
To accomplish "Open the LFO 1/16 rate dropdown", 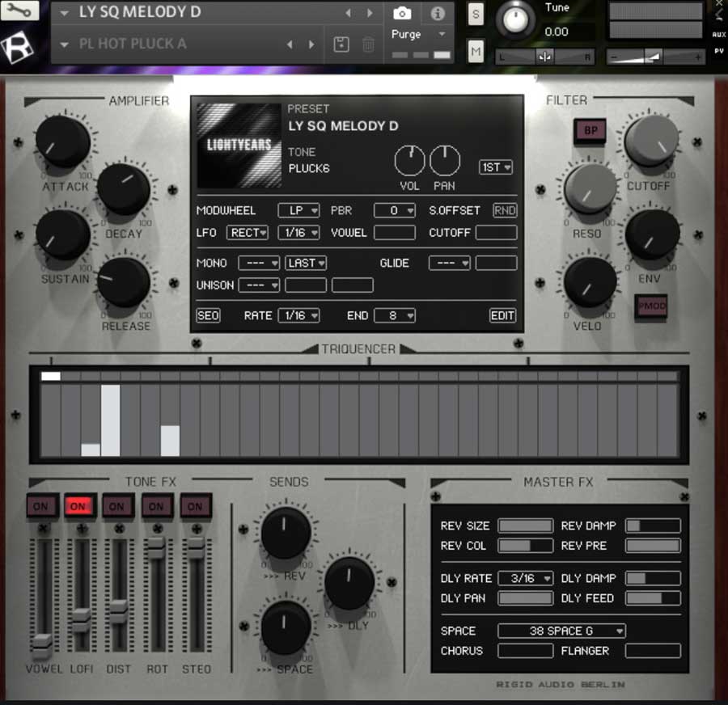I will coord(298,233).
